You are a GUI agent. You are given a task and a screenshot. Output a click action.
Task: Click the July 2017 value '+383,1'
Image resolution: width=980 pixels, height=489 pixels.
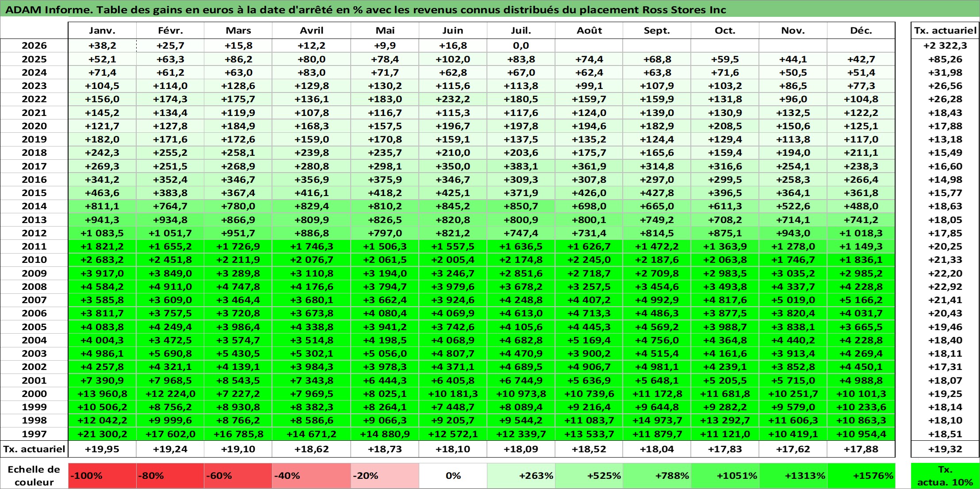point(521,166)
